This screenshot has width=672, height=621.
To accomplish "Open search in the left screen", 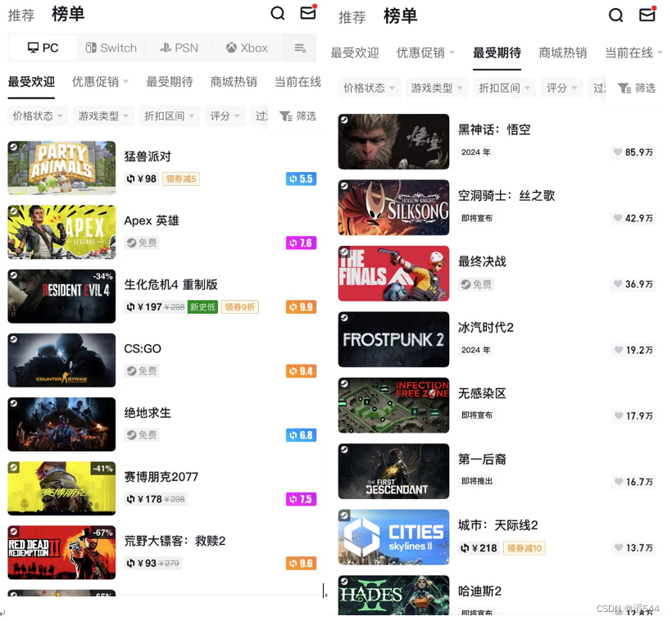I will pyautogui.click(x=278, y=13).
